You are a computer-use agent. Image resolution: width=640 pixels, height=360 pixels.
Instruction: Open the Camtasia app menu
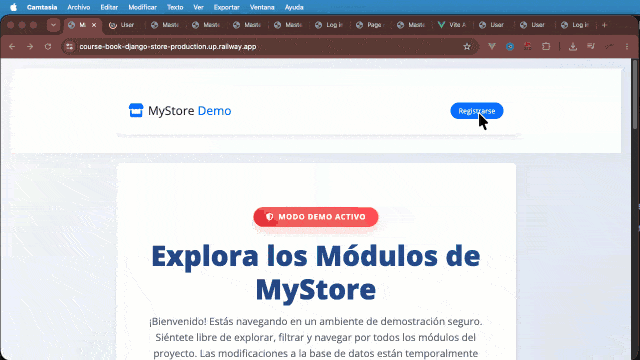coord(42,7)
